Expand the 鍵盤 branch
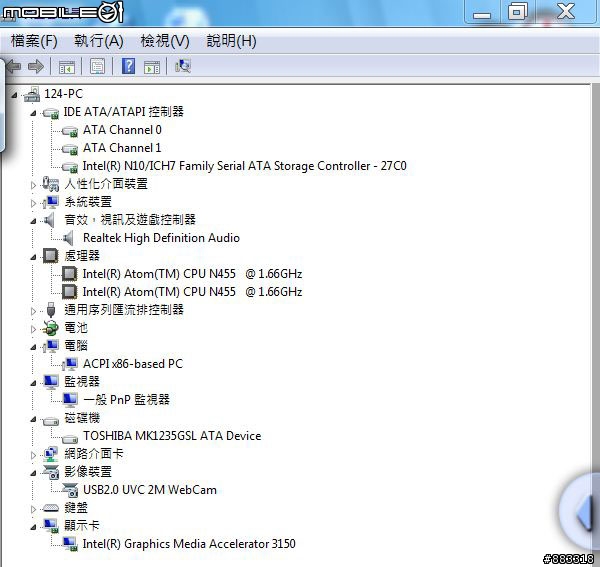Screen dimensions: 600x567 33,509
